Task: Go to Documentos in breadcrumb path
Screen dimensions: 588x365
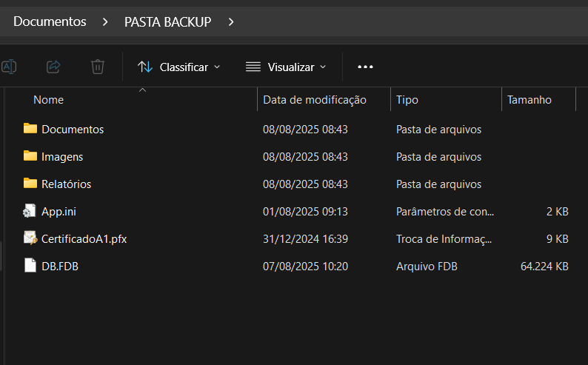Action: click(50, 22)
